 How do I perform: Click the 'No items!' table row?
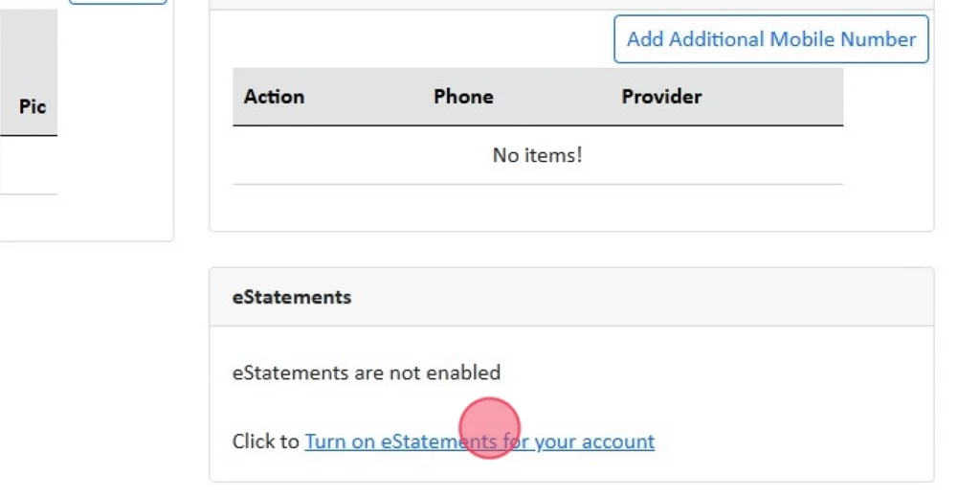click(537, 155)
